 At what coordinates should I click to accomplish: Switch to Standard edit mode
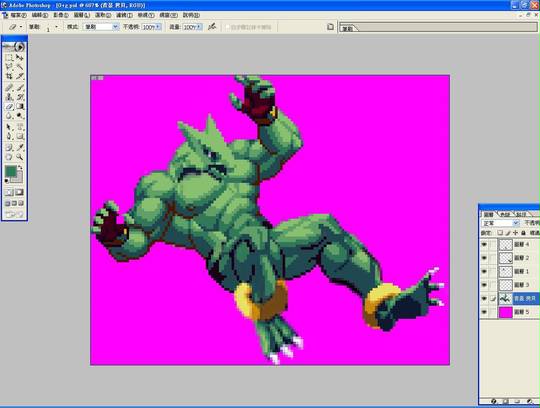pyautogui.click(x=9, y=192)
